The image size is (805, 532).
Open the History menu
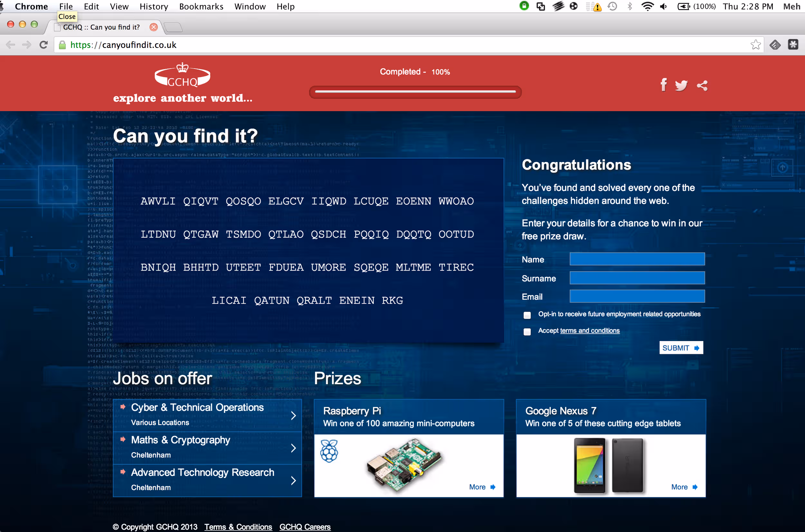pos(154,6)
